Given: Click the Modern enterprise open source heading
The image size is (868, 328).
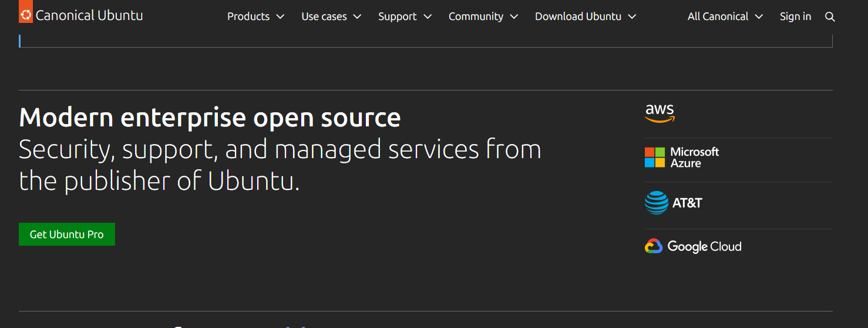Looking at the screenshot, I should pyautogui.click(x=210, y=118).
